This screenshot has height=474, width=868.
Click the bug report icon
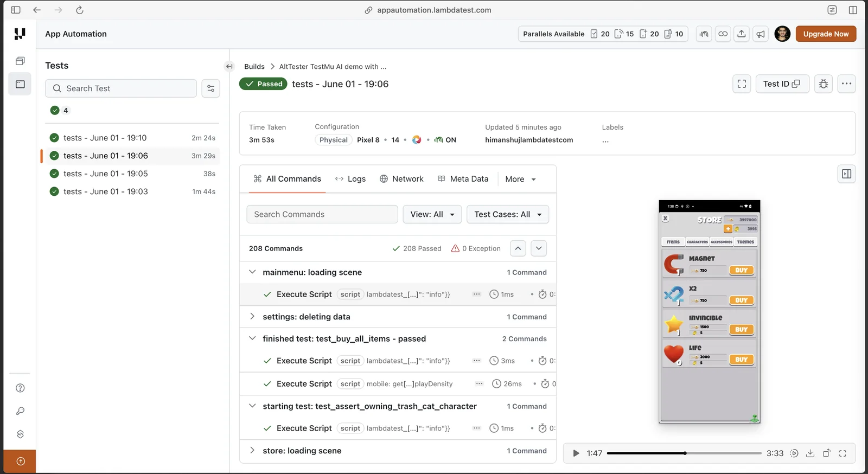(824, 84)
